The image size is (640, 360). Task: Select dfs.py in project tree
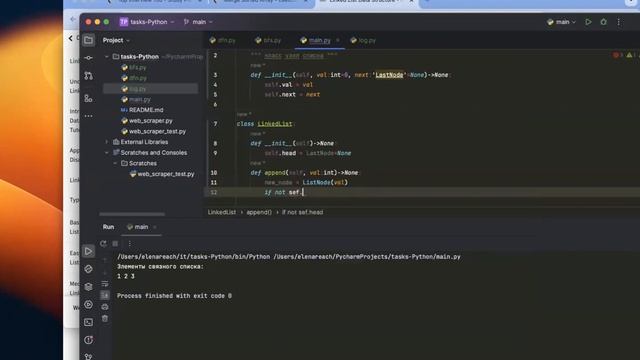(138, 78)
